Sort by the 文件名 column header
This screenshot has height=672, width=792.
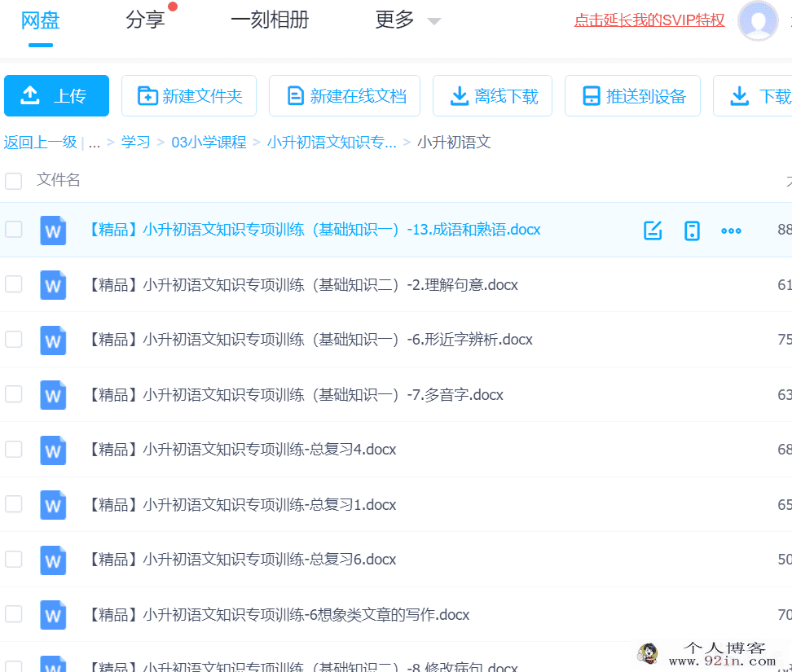pyautogui.click(x=58, y=180)
